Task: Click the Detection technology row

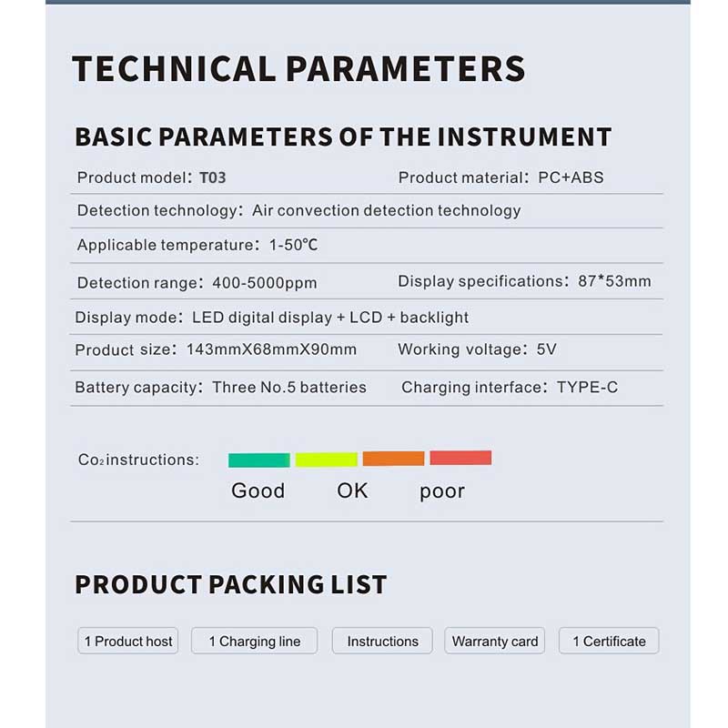Action: 298,210
